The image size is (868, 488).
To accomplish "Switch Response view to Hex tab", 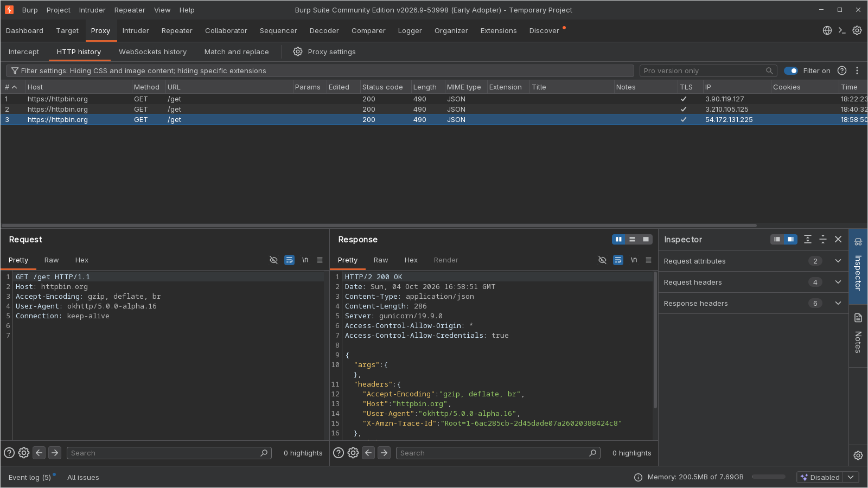I will point(411,260).
